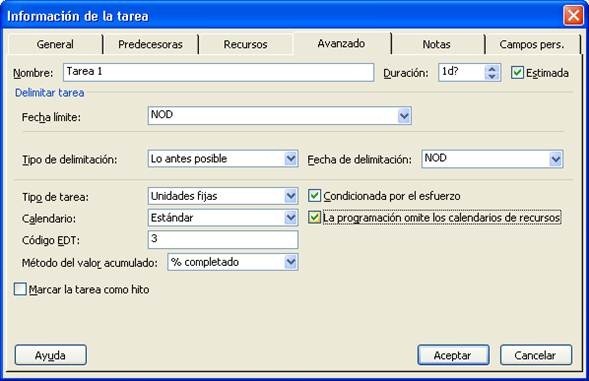The width and height of the screenshot is (589, 381).
Task: Expand Método del valor acumulado dropdown
Action: click(291, 262)
